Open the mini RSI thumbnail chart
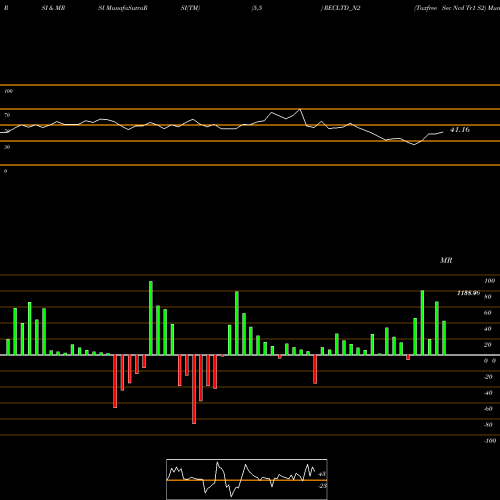Viewport: 500px width, 500px height. tap(247, 479)
